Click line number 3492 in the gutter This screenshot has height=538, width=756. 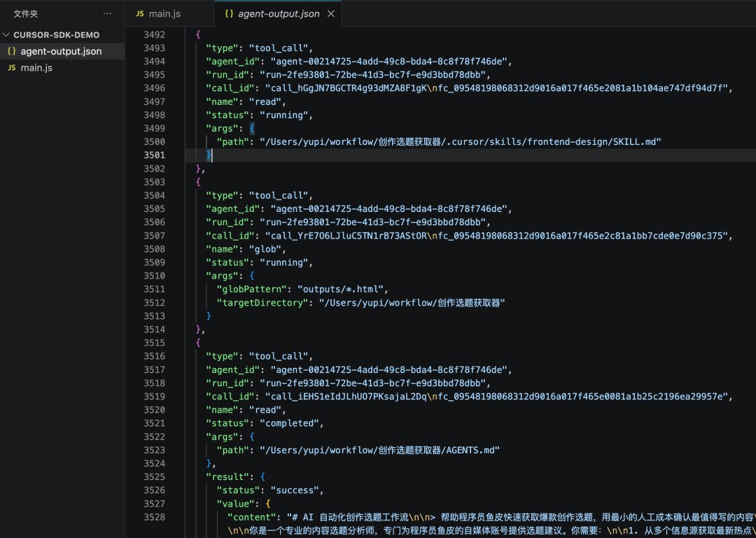pyautogui.click(x=154, y=35)
